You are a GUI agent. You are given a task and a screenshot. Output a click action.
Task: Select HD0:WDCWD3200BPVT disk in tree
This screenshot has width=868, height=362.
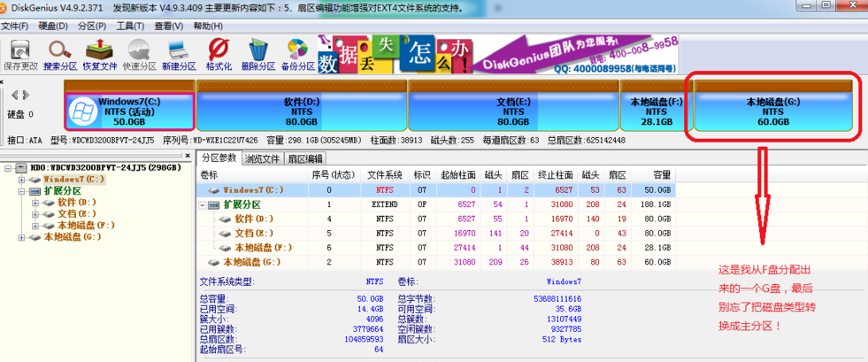pyautogui.click(x=105, y=167)
